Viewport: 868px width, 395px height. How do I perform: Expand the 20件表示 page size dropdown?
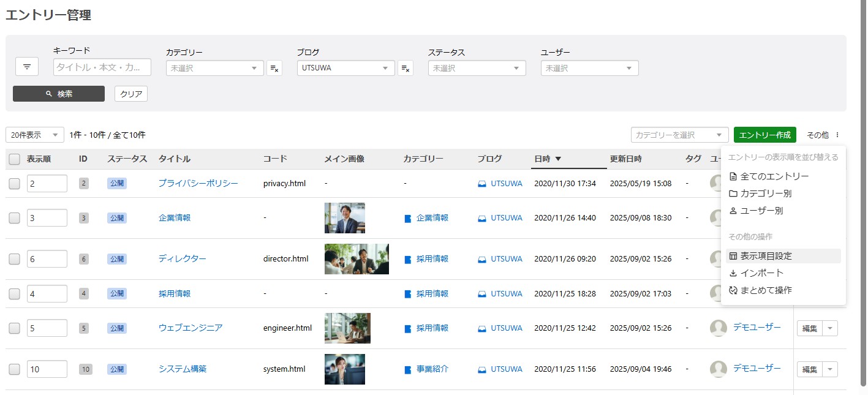coord(35,135)
